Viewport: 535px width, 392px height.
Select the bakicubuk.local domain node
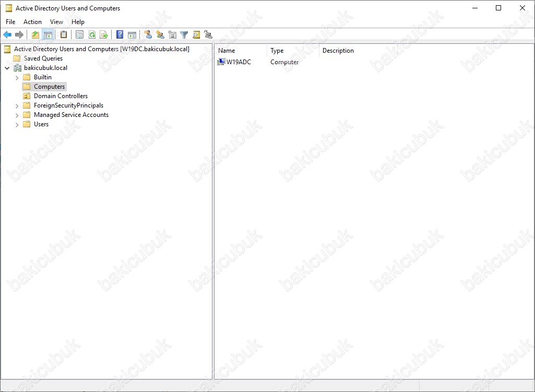[46, 68]
